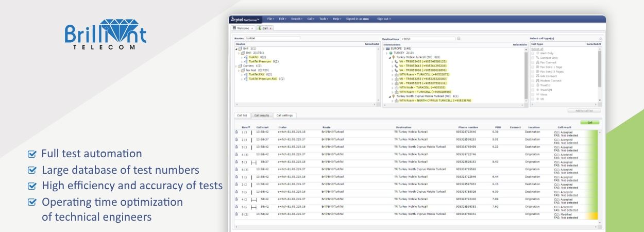Click the Arptel NetSense logo
Viewport: 644px width, 232px height.
[x=246, y=19]
